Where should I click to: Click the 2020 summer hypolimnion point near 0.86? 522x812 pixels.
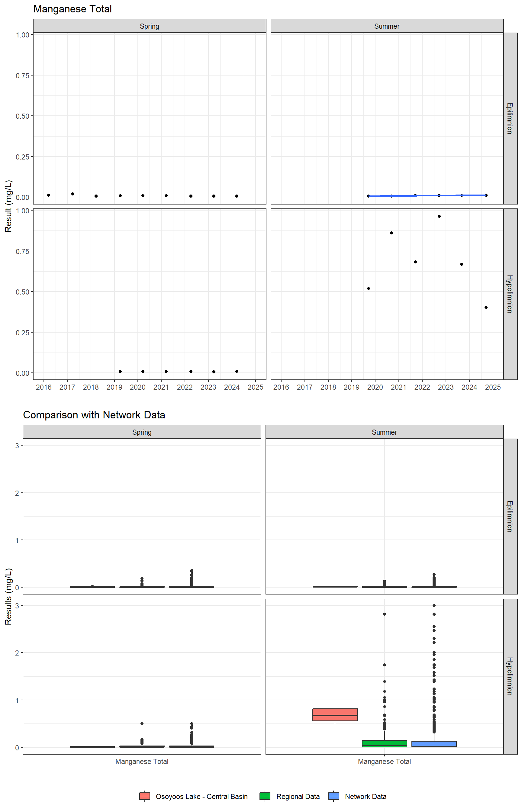coord(391,233)
